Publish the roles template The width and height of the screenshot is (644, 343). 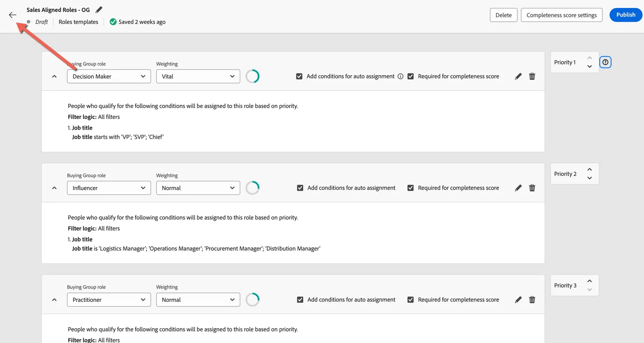pos(626,15)
